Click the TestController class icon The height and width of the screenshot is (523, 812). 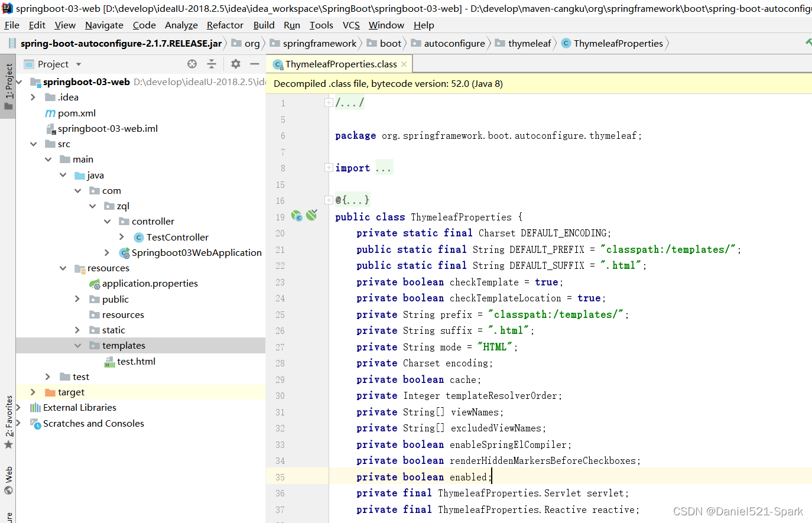click(x=139, y=237)
